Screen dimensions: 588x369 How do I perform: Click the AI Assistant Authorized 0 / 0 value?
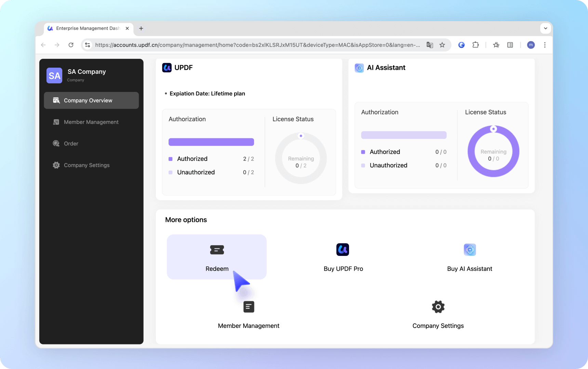point(441,152)
